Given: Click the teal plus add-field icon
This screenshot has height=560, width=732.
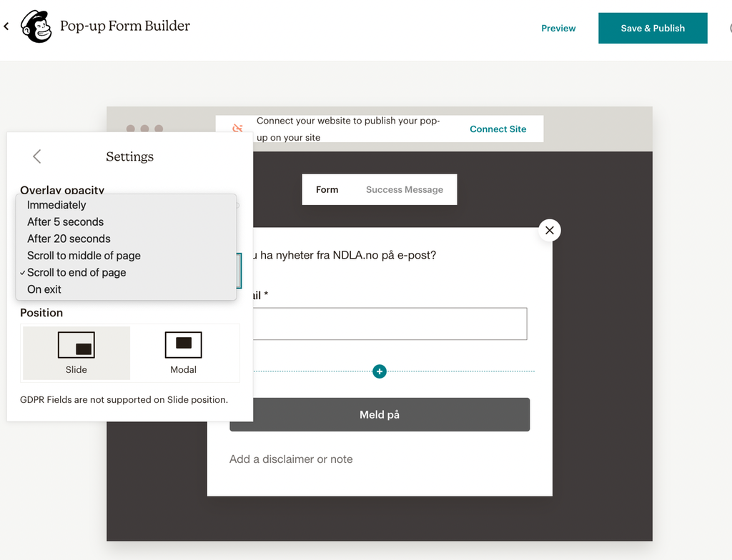Looking at the screenshot, I should [380, 371].
